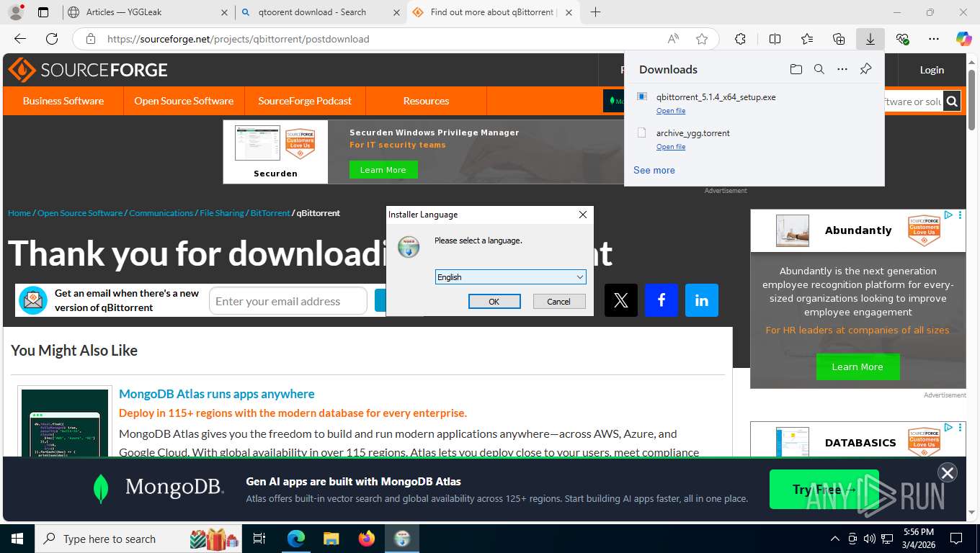980x553 pixels.
Task: Cancel the Installer Language dialog
Action: (558, 302)
